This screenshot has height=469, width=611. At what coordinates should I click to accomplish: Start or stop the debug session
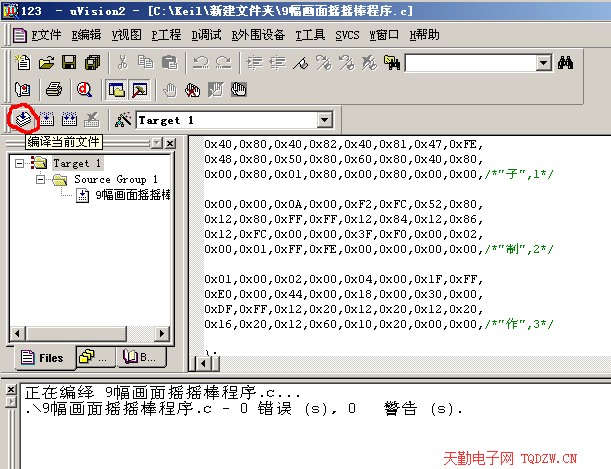pyautogui.click(x=85, y=90)
